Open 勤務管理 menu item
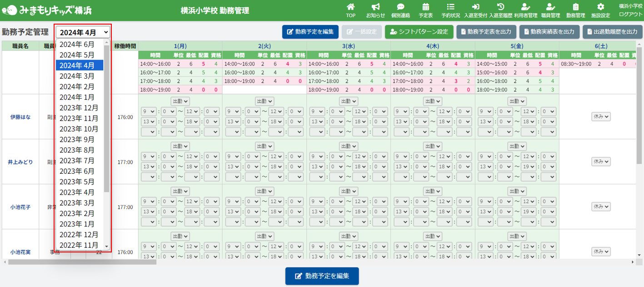Image resolution: width=644 pixels, height=287 pixels. [575, 10]
